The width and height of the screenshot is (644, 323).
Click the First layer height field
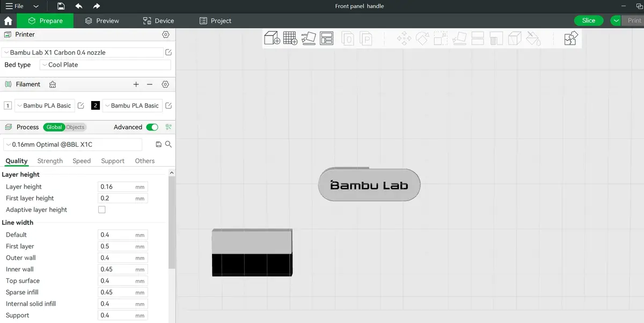[x=123, y=198]
